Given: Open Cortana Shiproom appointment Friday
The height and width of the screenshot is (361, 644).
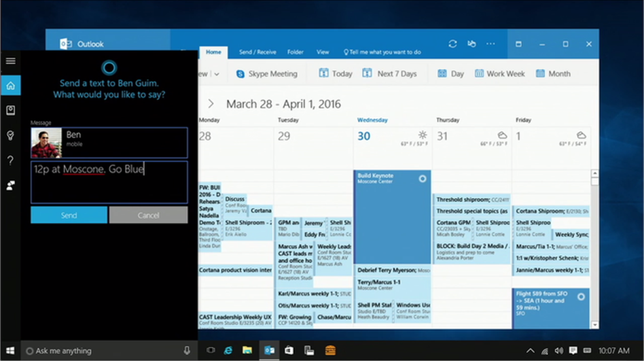Looking at the screenshot, I should [x=551, y=211].
